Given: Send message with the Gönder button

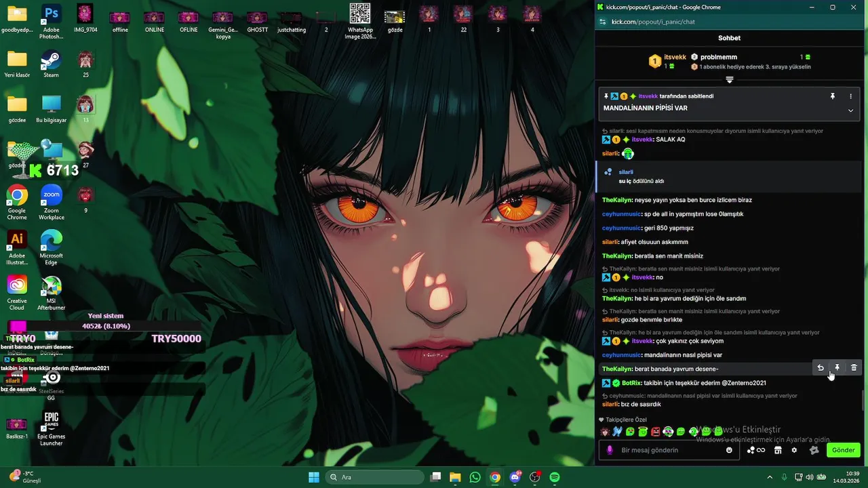Looking at the screenshot, I should coord(843,450).
